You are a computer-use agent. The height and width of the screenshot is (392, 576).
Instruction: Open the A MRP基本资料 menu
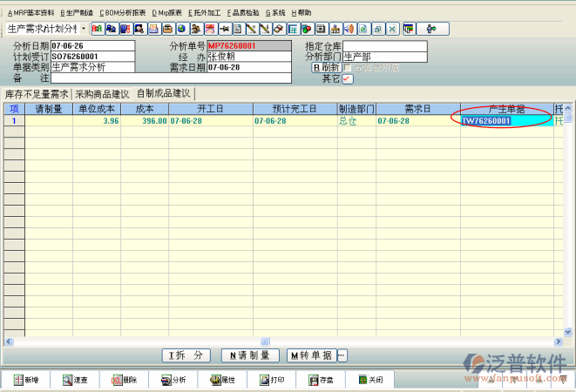(x=30, y=13)
